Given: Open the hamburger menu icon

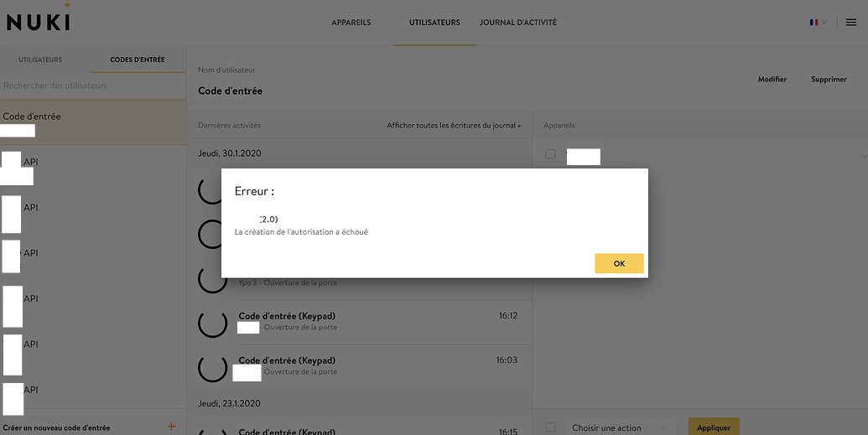Looking at the screenshot, I should coord(851,23).
